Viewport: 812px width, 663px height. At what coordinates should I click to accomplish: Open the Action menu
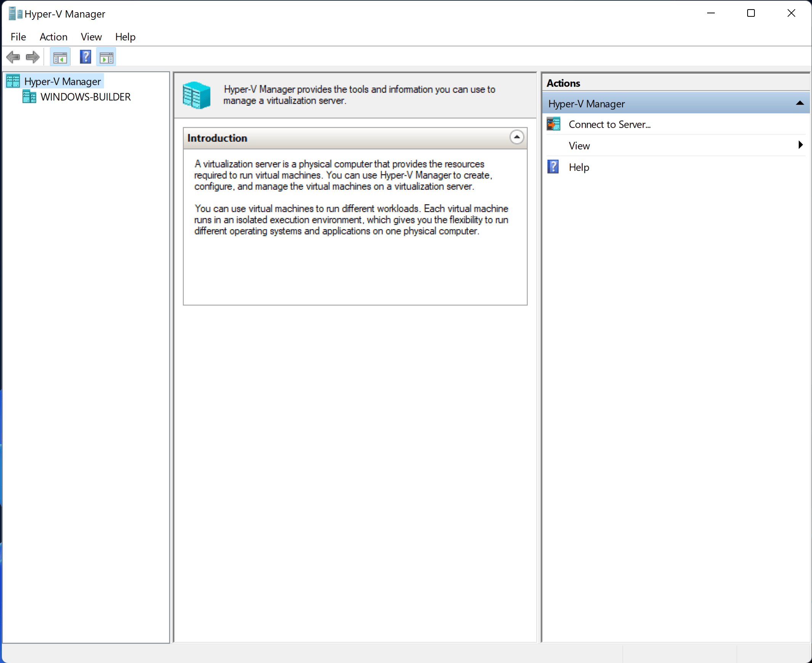tap(53, 37)
